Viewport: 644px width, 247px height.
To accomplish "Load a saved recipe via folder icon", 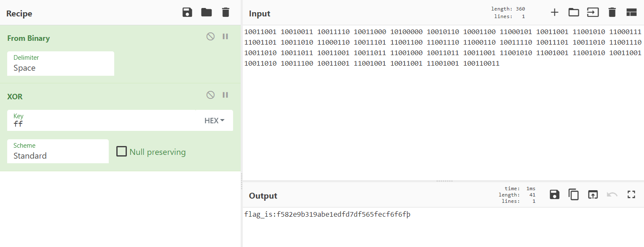I will pos(207,13).
